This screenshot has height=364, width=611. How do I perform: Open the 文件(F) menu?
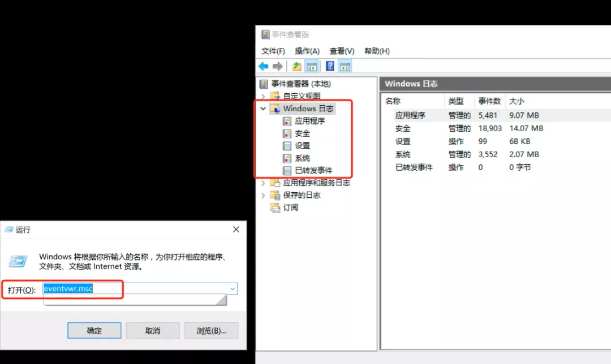pyautogui.click(x=273, y=51)
